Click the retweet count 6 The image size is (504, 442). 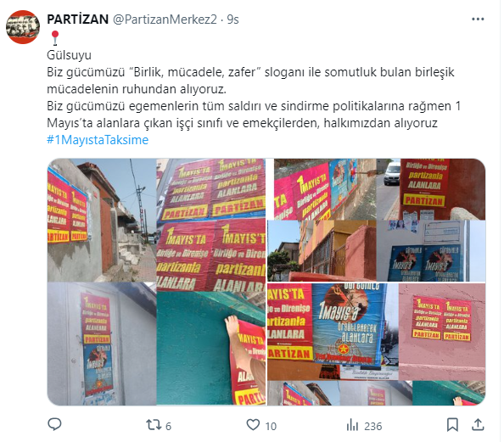pos(169,426)
